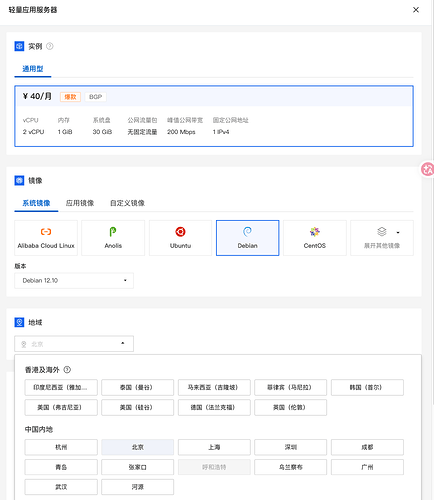Choose the Anolis image
The width and height of the screenshot is (434, 500).
[x=113, y=238]
